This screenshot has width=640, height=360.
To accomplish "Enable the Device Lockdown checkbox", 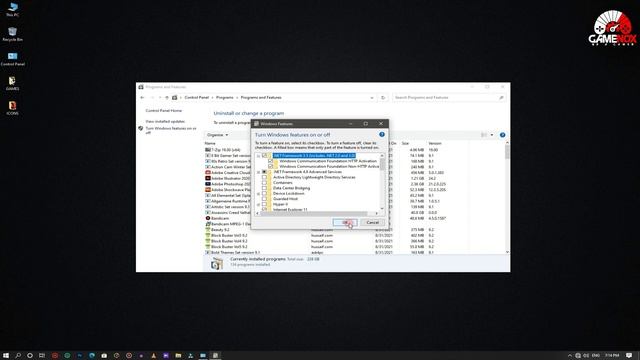I will 264,193.
